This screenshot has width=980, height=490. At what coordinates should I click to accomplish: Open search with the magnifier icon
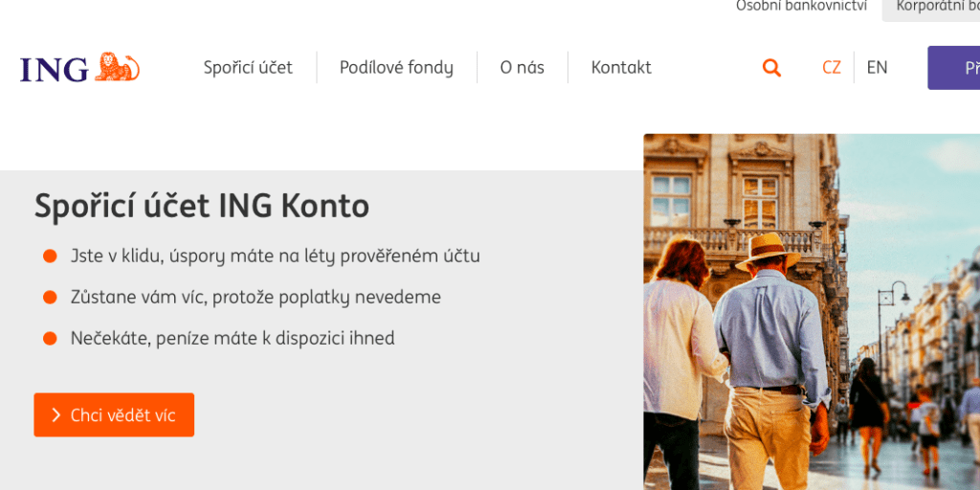pyautogui.click(x=772, y=68)
